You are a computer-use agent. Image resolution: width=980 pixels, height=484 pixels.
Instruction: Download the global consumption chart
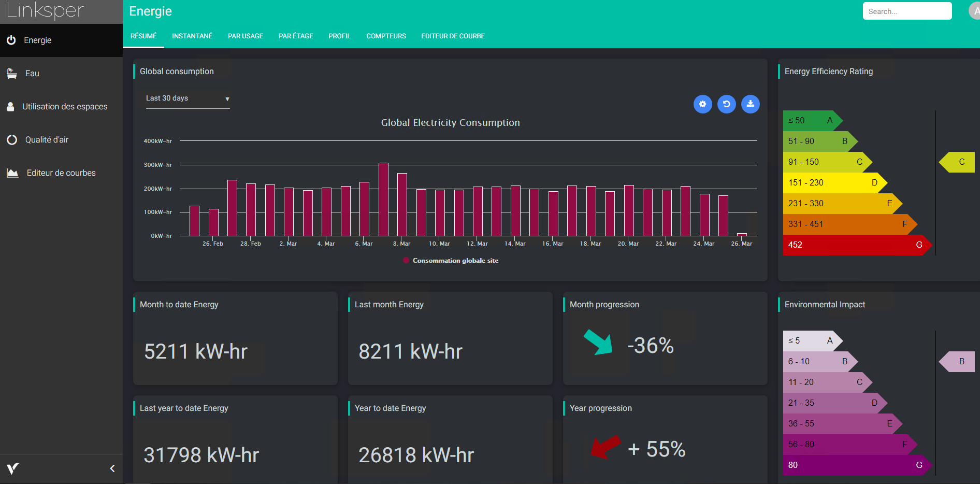(x=750, y=104)
